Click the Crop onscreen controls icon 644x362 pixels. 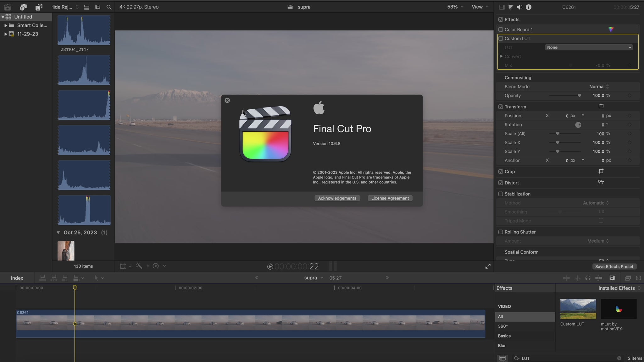pyautogui.click(x=601, y=171)
